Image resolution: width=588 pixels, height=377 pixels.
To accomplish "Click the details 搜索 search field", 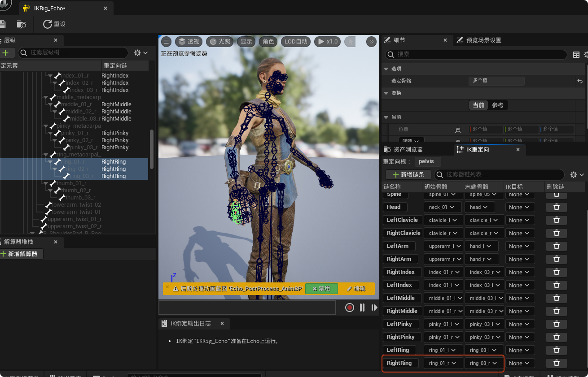I will coord(476,54).
